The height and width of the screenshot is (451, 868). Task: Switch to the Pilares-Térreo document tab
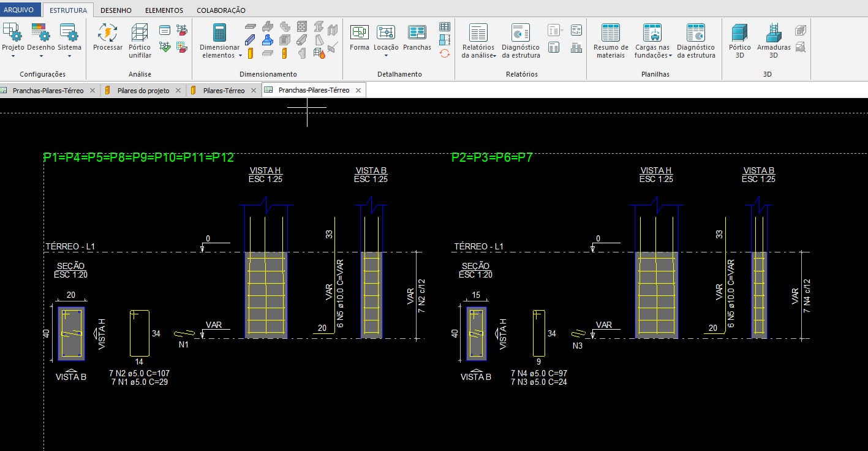click(224, 90)
